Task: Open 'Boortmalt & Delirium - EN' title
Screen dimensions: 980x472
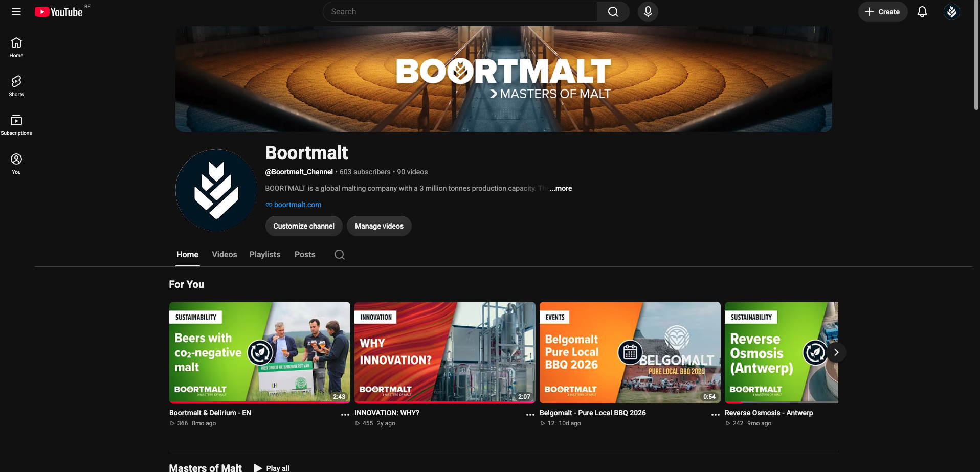Action: pos(210,413)
